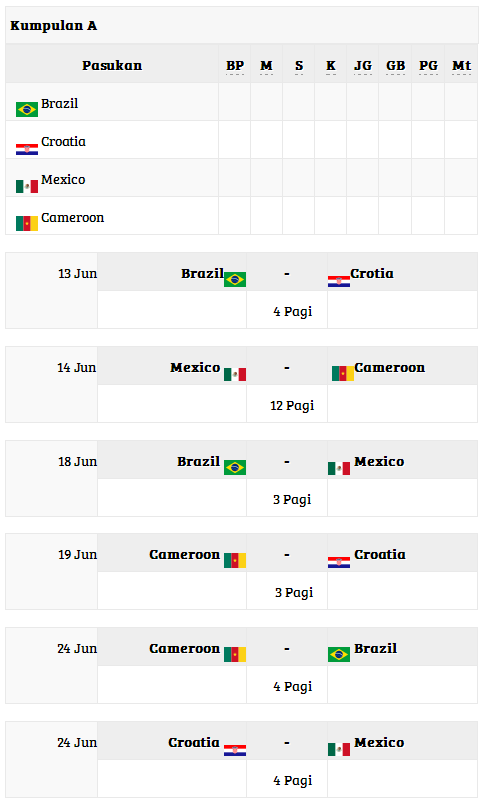Click the Pasukan column header
This screenshot has width=484, height=805.
pos(112,66)
